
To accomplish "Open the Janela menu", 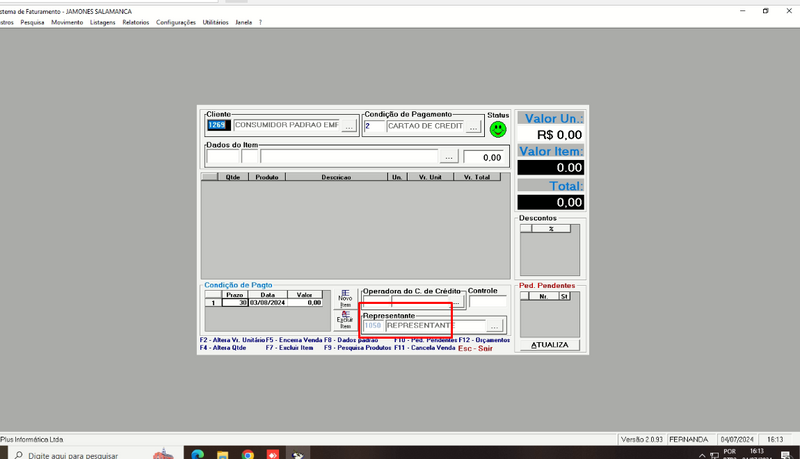I will point(243,22).
